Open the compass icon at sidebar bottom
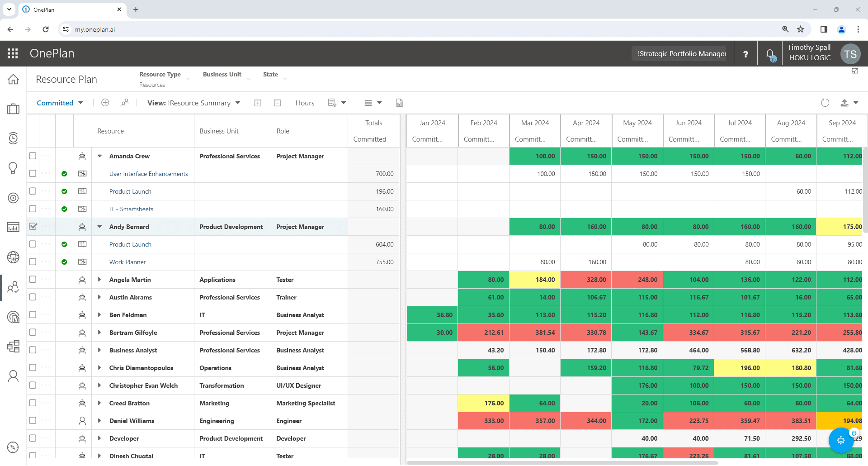This screenshot has width=868, height=466. 13,447
